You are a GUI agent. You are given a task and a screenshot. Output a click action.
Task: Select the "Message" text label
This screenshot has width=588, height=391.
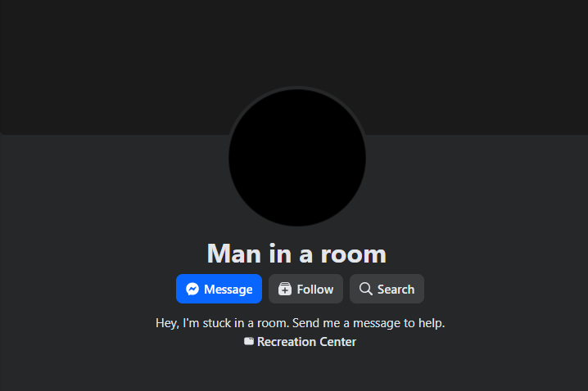(228, 290)
